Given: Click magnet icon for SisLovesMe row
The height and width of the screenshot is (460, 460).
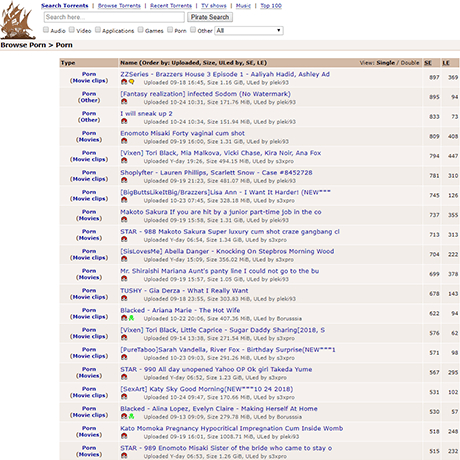Looking at the screenshot, I should click(x=124, y=259).
